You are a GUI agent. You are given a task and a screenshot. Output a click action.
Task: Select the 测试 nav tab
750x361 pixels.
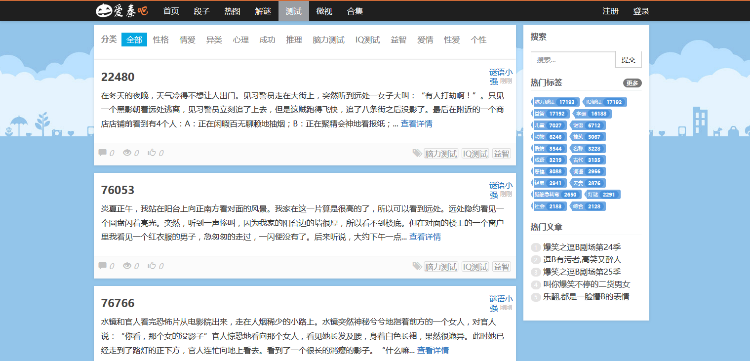pos(293,11)
